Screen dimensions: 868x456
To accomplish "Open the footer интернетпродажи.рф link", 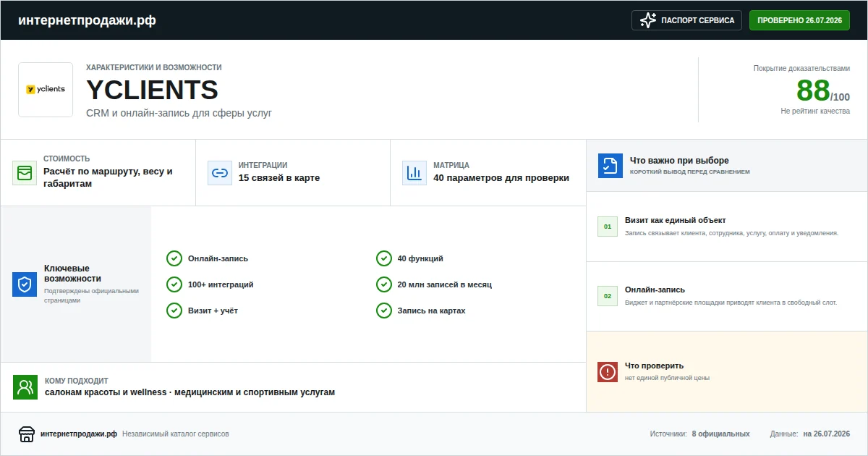I will pyautogui.click(x=79, y=434).
